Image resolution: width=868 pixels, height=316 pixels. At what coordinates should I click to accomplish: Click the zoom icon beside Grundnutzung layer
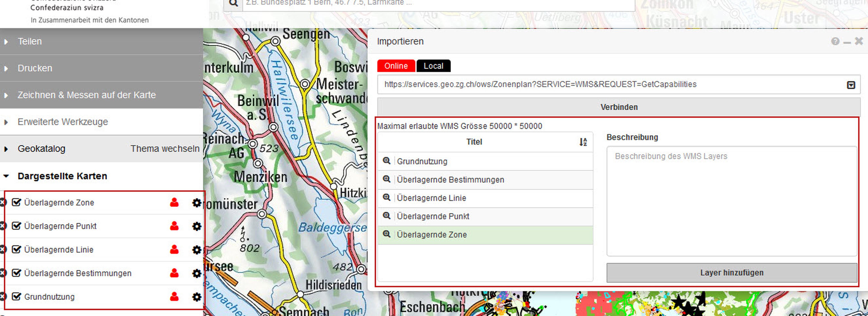(x=387, y=161)
